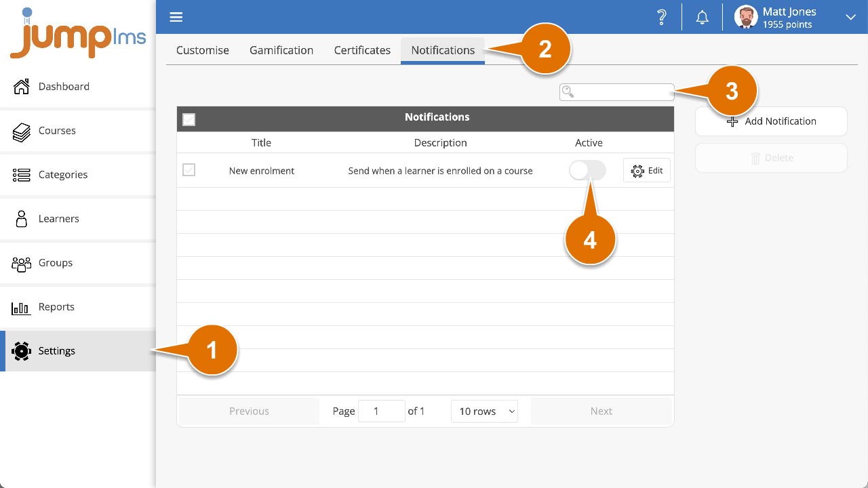Click the 1955 points label

[787, 24]
